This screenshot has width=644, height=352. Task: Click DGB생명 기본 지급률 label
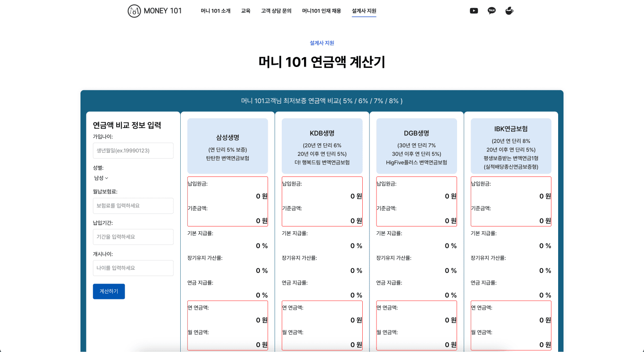pos(389,233)
